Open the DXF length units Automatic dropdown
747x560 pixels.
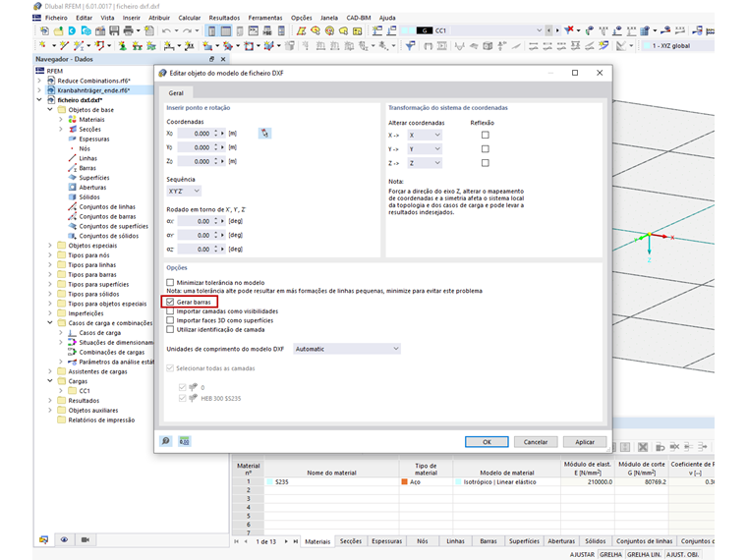(347, 349)
